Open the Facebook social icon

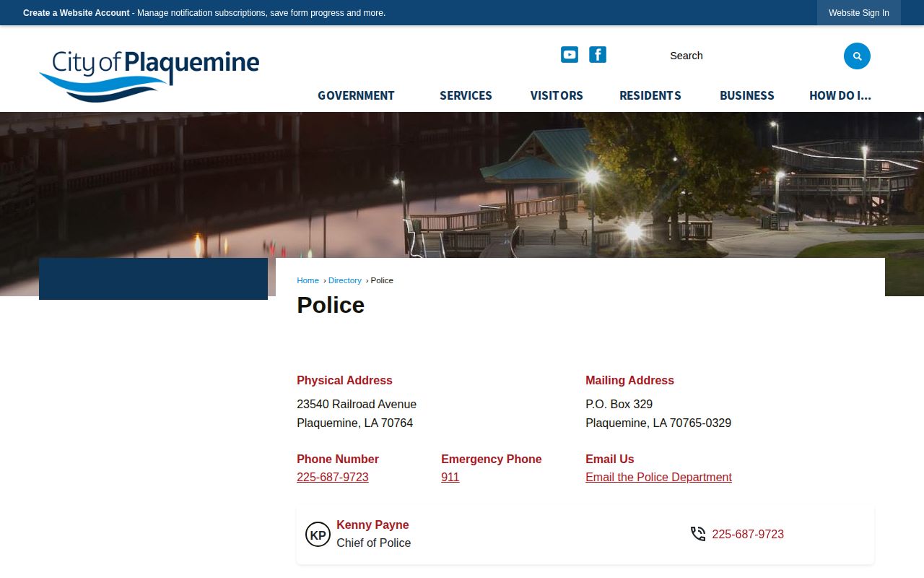[598, 54]
